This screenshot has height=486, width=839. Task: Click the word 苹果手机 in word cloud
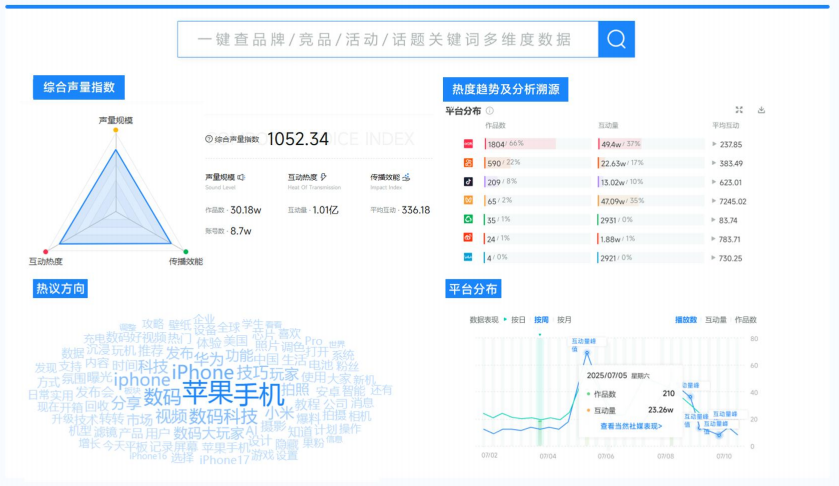(233, 393)
